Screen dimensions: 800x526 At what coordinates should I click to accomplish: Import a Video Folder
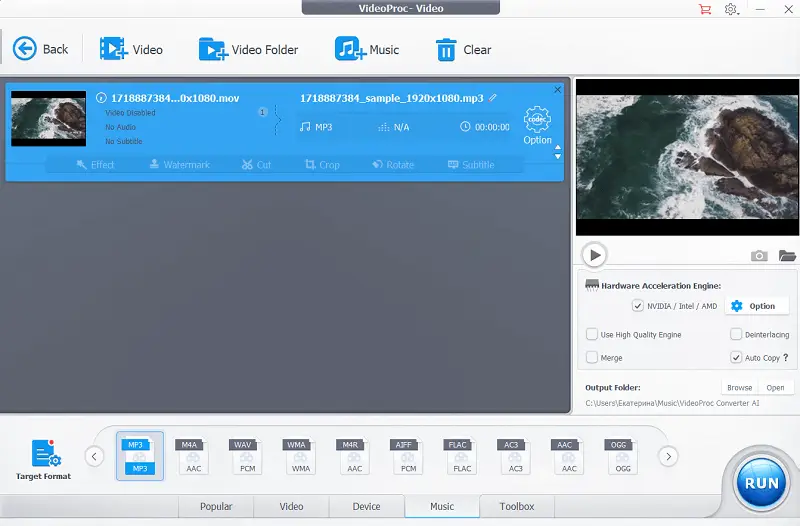pos(248,49)
